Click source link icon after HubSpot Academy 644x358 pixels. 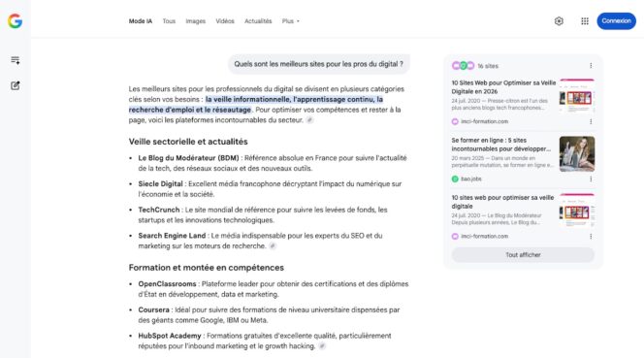click(x=322, y=346)
